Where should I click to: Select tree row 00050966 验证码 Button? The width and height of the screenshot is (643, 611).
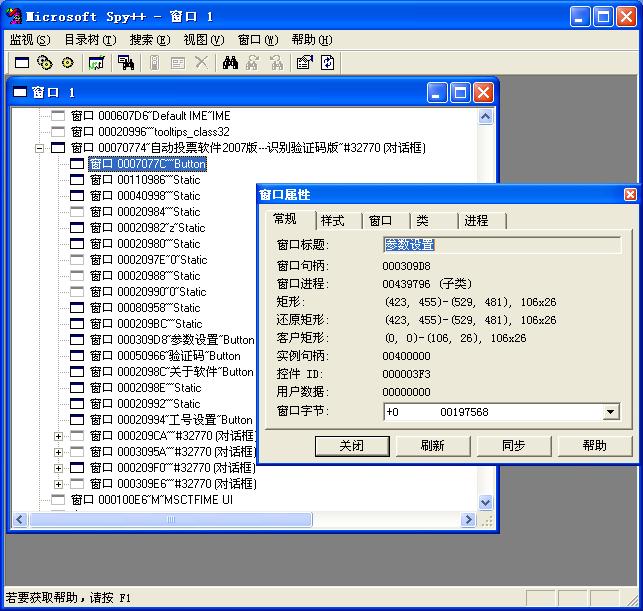[165, 356]
